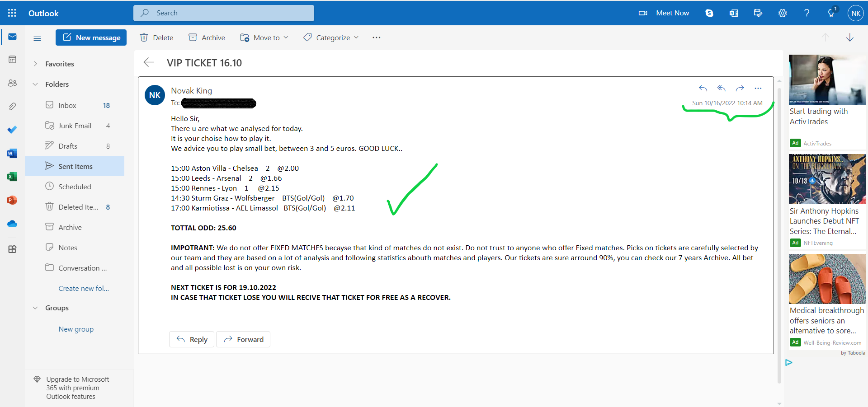Screen dimensions: 868x407
Task: Open the People contacts module
Action: click(x=12, y=83)
